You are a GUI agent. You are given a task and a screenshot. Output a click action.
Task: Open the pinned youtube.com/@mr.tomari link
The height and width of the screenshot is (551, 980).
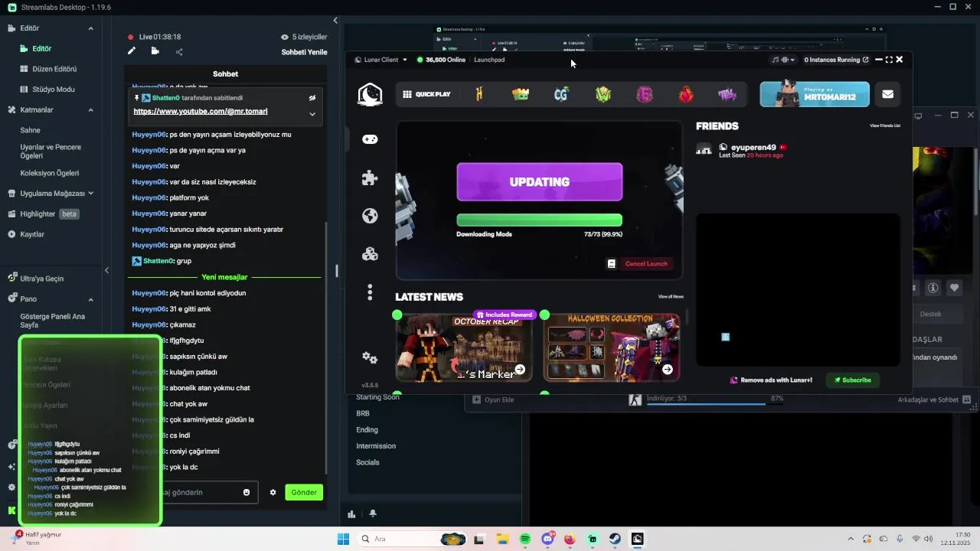pyautogui.click(x=201, y=112)
